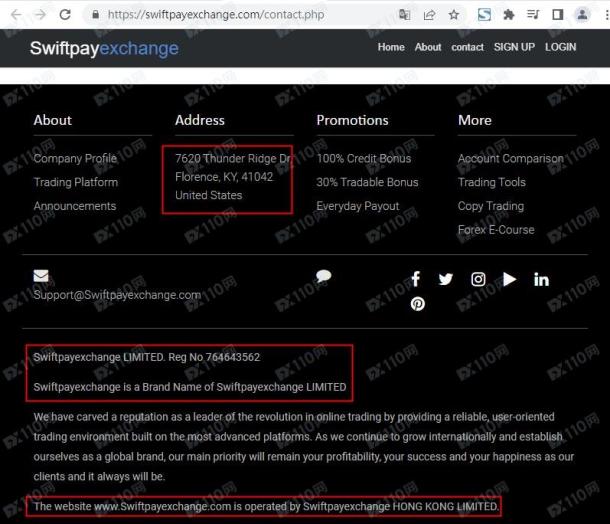This screenshot has height=524, width=610.
Task: Open the Forex E-Course link
Action: click(496, 230)
